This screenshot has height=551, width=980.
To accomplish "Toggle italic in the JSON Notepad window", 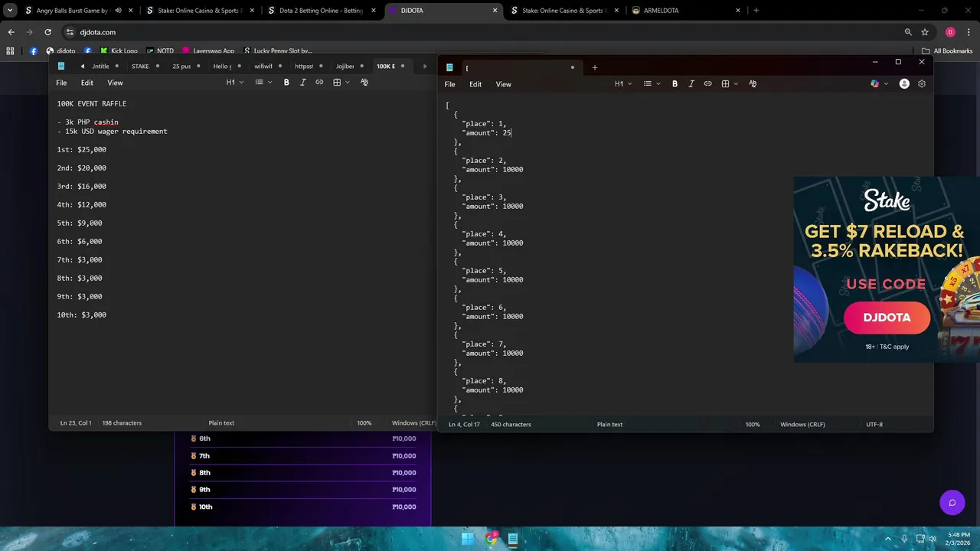I will coord(691,84).
